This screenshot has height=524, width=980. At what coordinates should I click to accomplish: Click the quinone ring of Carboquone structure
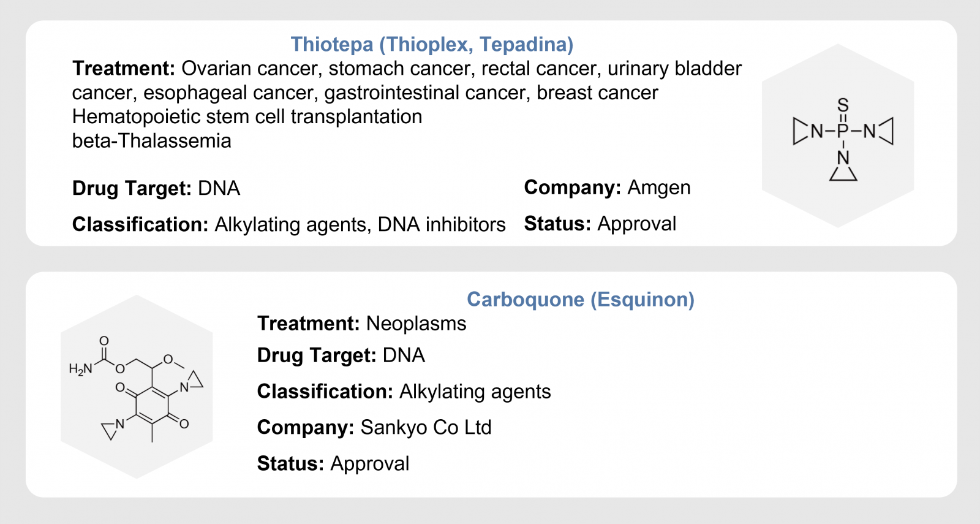pos(152,405)
